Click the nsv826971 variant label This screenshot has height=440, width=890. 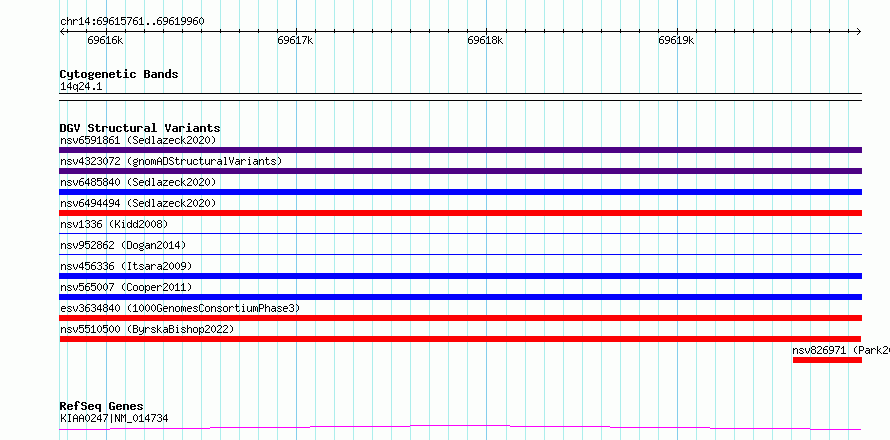coord(841,350)
